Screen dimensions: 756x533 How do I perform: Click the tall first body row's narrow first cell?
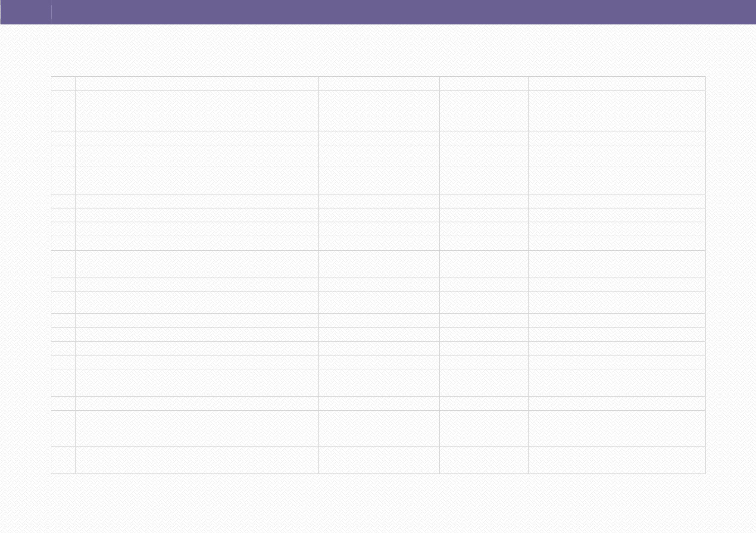[63, 111]
